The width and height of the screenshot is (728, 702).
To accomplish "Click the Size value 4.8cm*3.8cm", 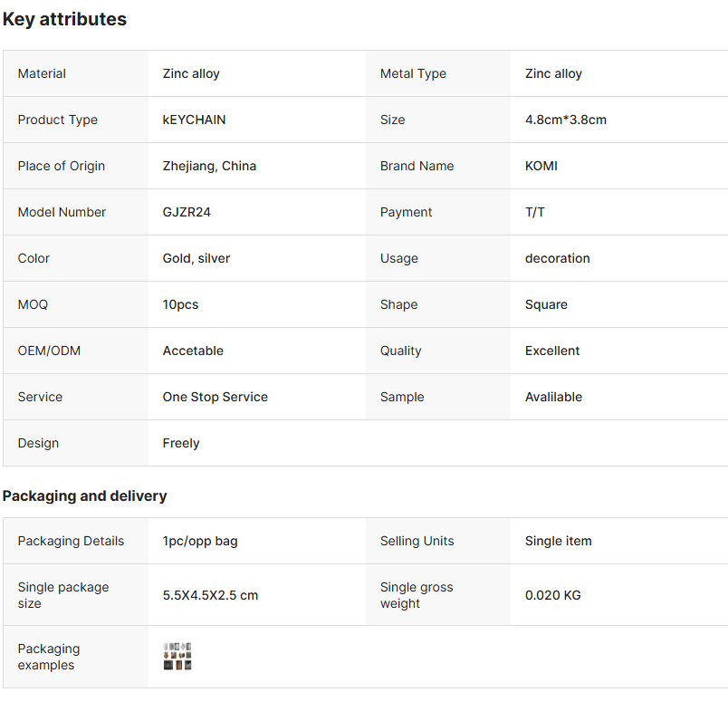I will (566, 120).
